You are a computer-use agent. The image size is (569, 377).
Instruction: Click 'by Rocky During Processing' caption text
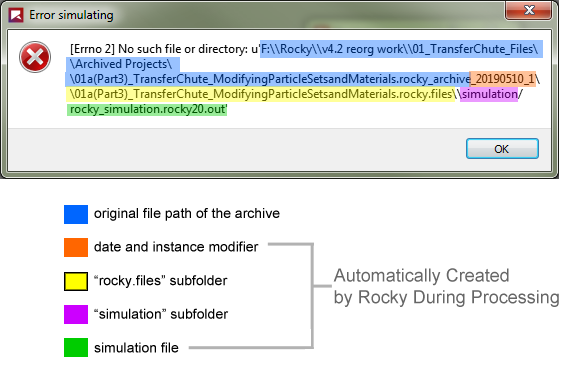point(447,298)
